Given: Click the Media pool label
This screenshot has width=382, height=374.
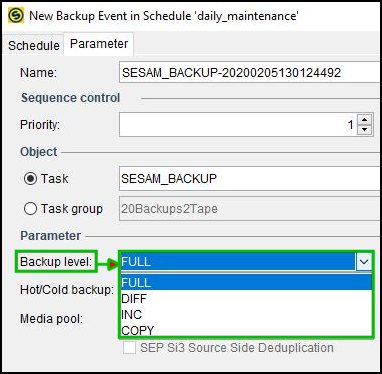Looking at the screenshot, I should (51, 319).
